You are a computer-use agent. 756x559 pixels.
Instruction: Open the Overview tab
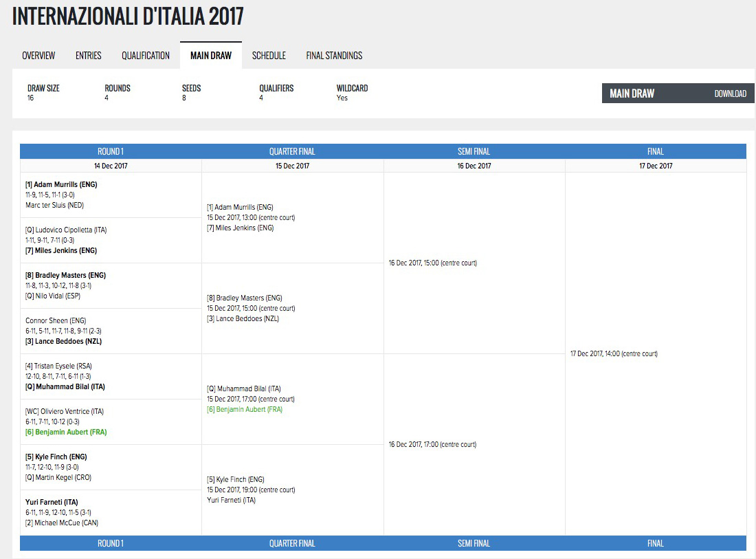[x=38, y=56]
